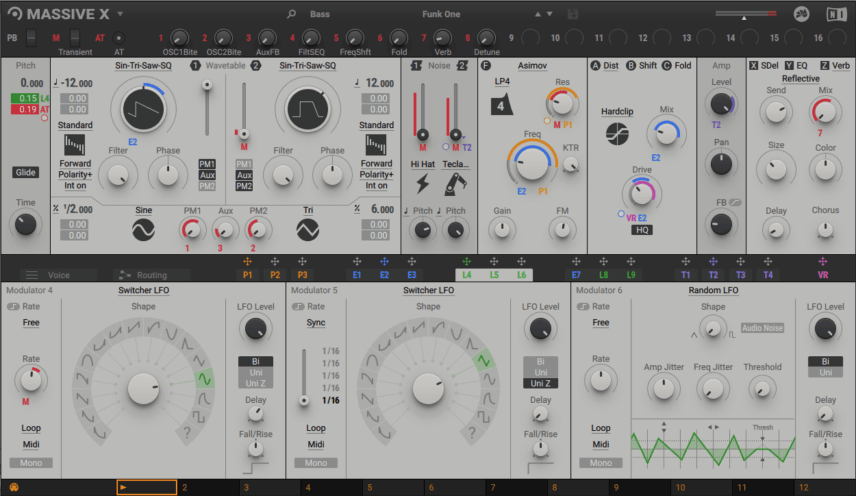Click the leaf settings icon in header
The height and width of the screenshot is (496, 856).
point(801,14)
